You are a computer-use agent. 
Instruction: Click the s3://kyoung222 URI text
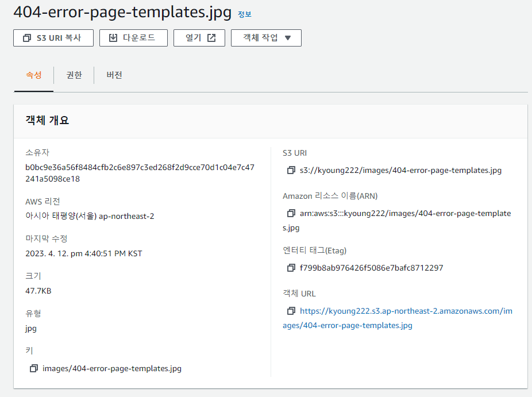(x=400, y=170)
